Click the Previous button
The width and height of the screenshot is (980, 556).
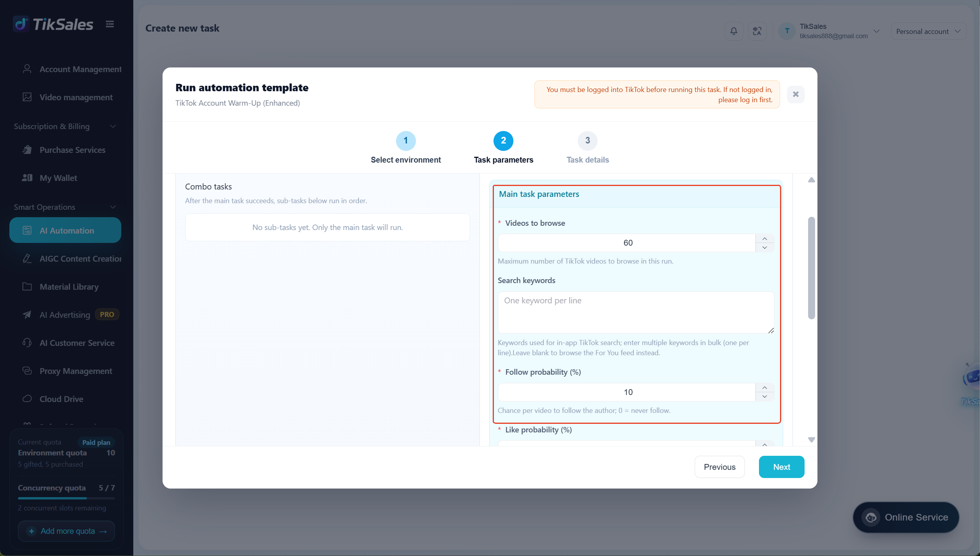[x=720, y=467]
